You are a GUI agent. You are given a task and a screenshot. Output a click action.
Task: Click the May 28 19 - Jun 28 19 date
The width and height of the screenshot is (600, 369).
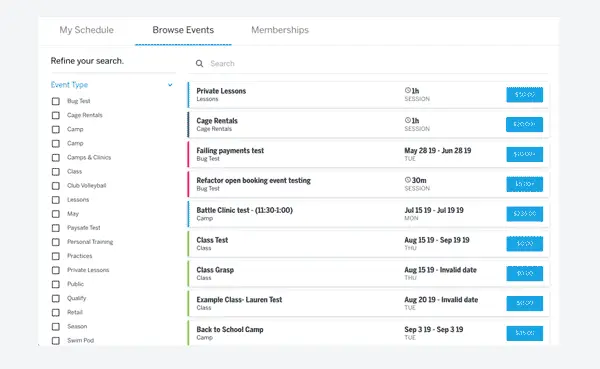pyautogui.click(x=438, y=150)
